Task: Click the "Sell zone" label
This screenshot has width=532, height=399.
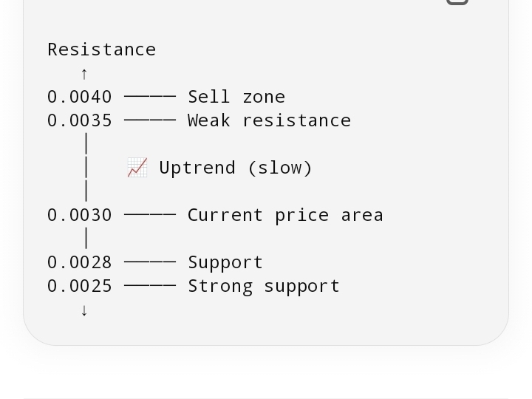Action: click(236, 97)
